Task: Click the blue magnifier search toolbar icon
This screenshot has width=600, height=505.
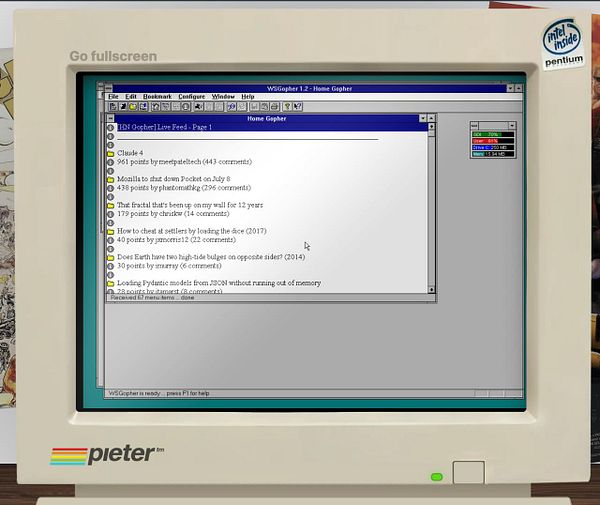Action: click(231, 107)
